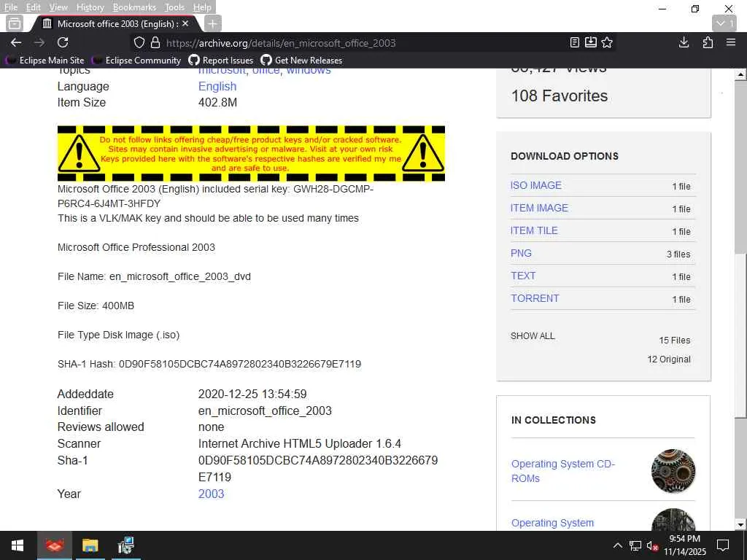This screenshot has width=747, height=560.
Task: View site security padlock info
Action: (x=155, y=43)
